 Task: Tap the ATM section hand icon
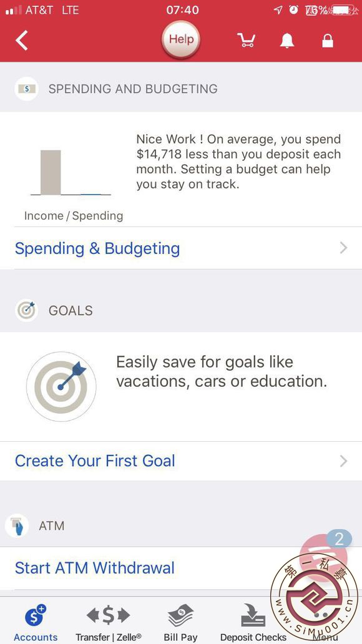17,525
